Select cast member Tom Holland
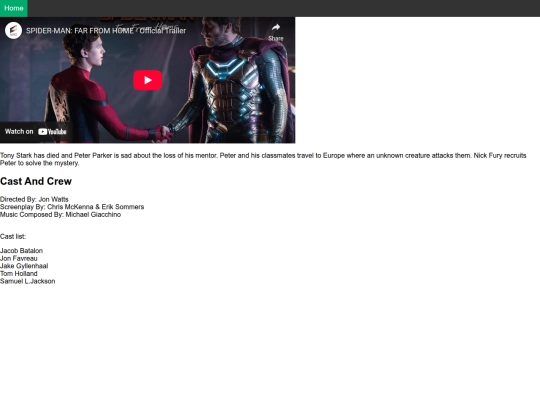 tap(19, 273)
